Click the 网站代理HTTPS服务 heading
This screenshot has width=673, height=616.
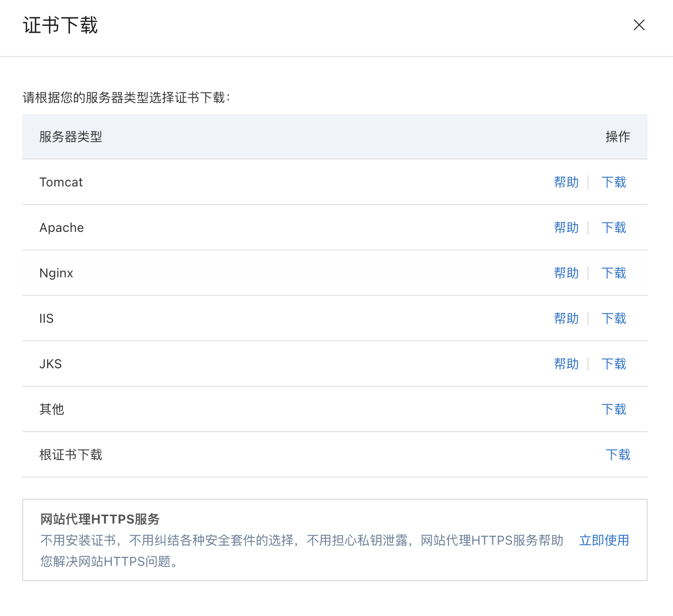click(x=100, y=519)
